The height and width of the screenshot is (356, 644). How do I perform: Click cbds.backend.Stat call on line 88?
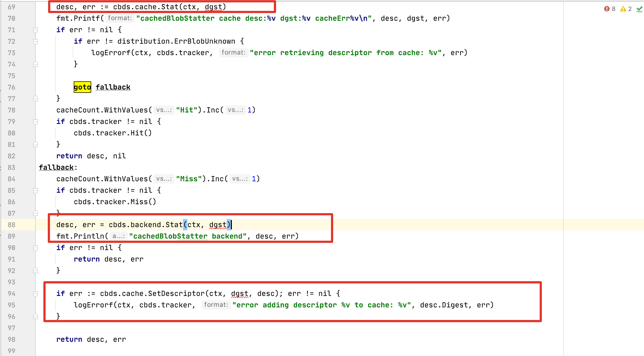point(170,225)
